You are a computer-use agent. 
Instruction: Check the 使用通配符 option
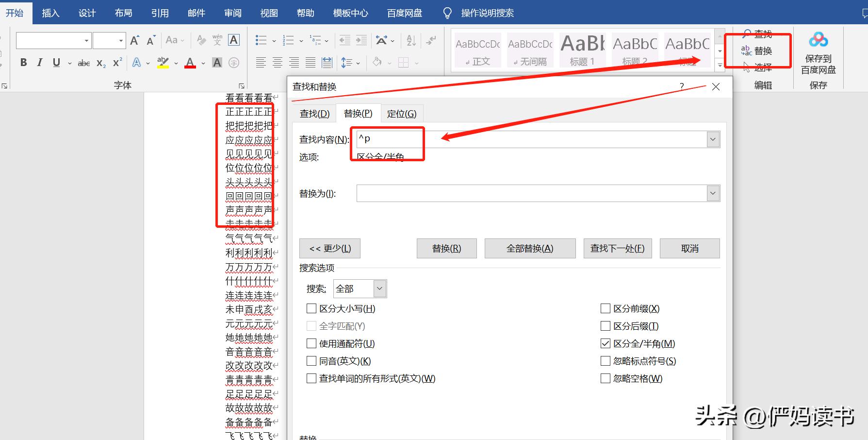coord(311,343)
